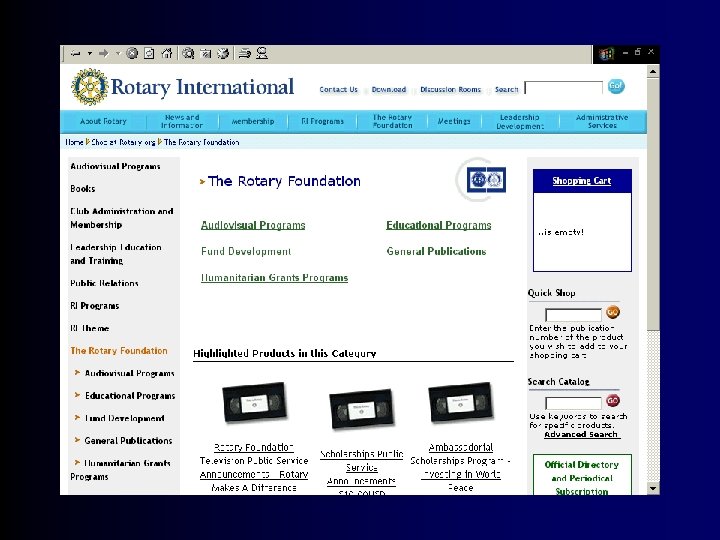
Task: Open the RI Programs nav tab
Action: (x=322, y=121)
